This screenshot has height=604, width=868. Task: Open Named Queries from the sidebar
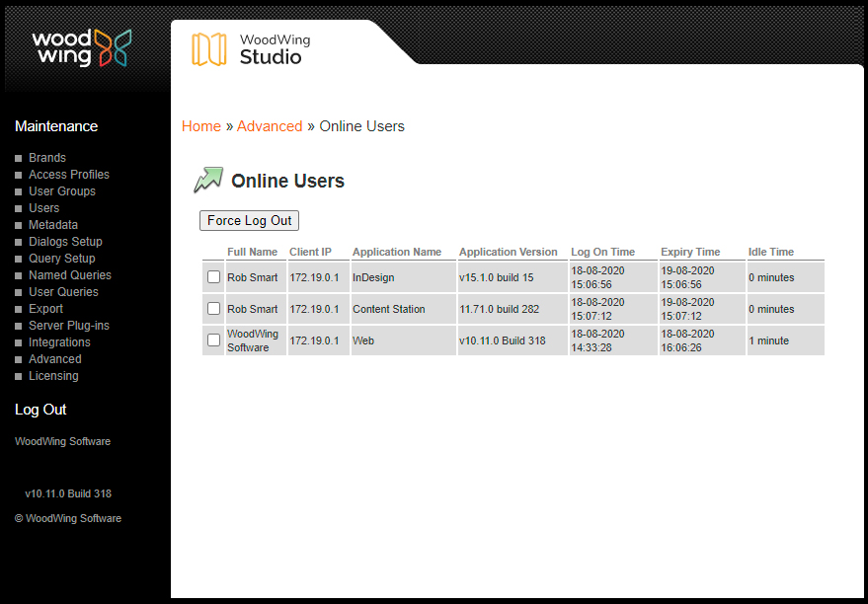click(69, 275)
